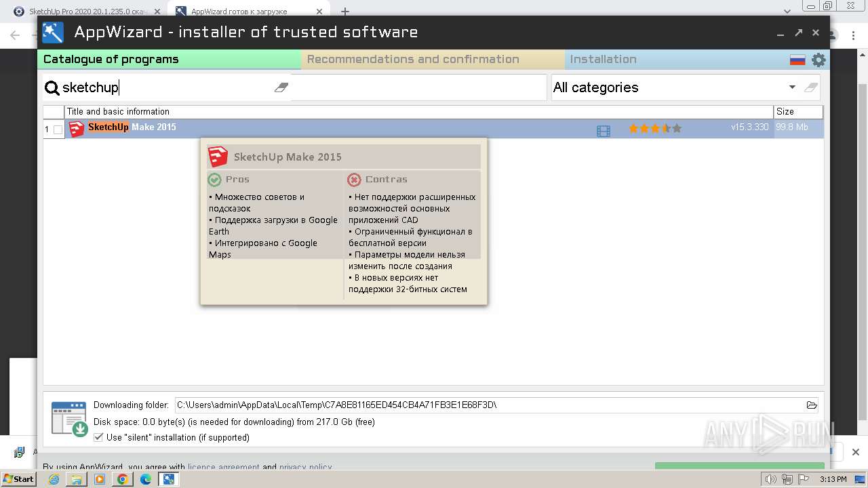
Task: Click the volume icon in the system tray
Action: pyautogui.click(x=771, y=479)
